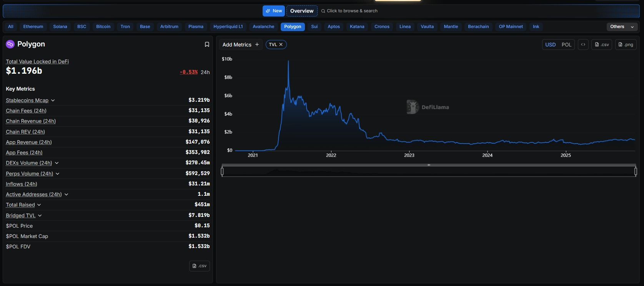Download key metrics .csv file
The image size is (644, 286).
coord(199,266)
